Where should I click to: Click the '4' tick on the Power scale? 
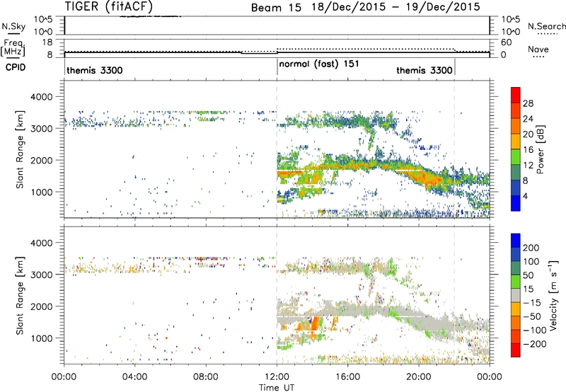point(526,196)
